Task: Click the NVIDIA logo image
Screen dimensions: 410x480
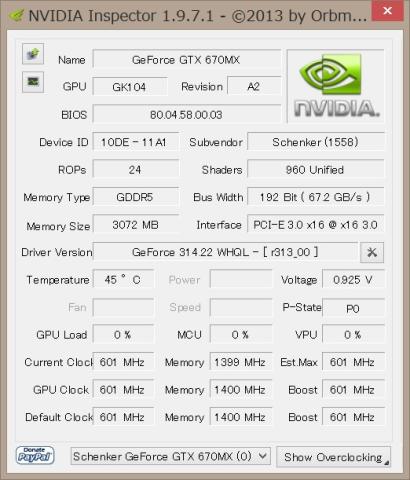Action: coord(336,86)
